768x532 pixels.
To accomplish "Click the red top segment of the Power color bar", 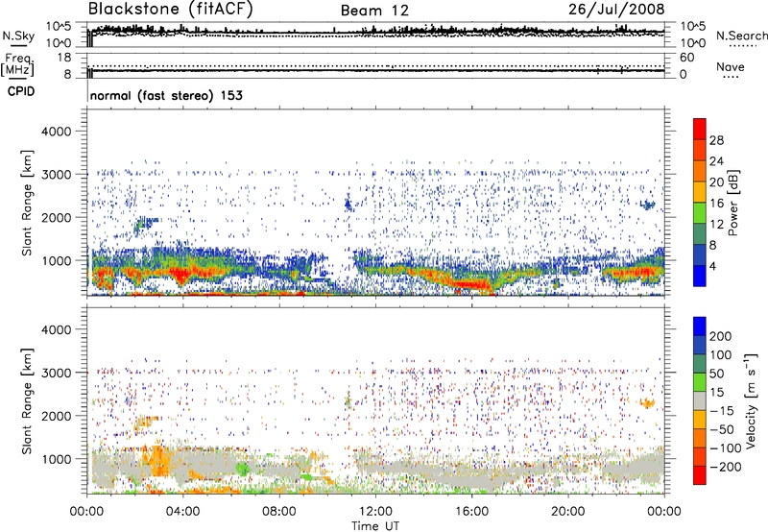I will click(700, 129).
